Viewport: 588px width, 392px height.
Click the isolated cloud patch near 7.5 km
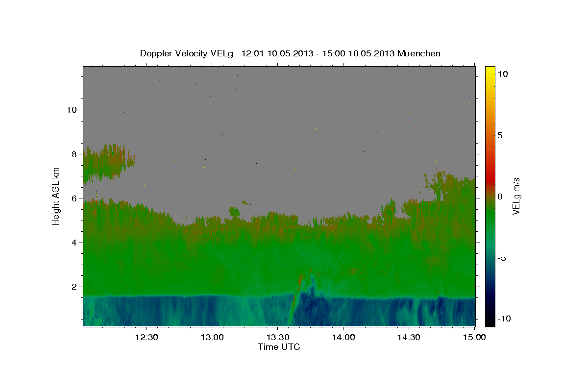tap(109, 163)
